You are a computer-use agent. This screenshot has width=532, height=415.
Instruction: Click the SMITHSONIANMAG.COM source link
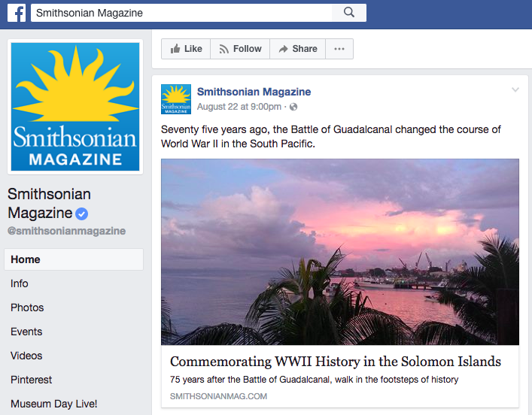(x=218, y=396)
